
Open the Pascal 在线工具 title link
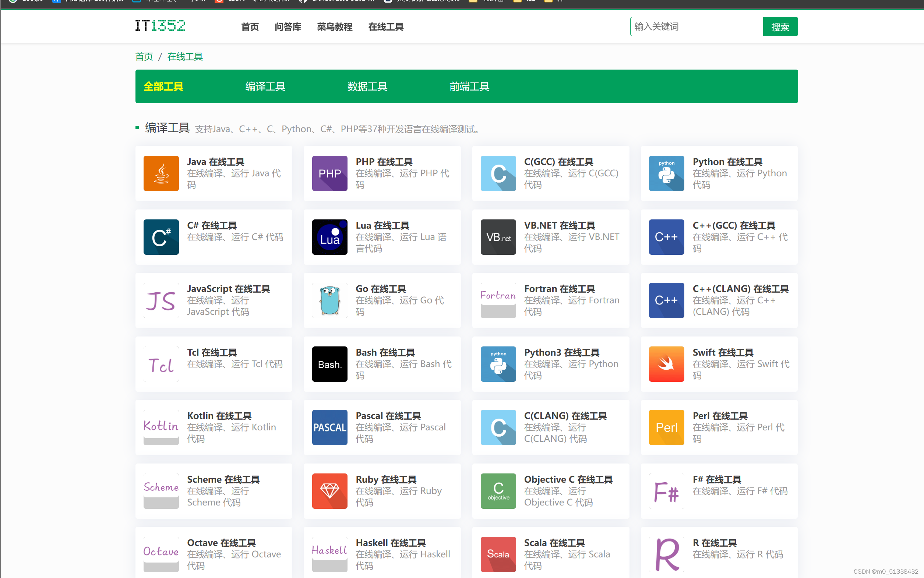point(388,416)
